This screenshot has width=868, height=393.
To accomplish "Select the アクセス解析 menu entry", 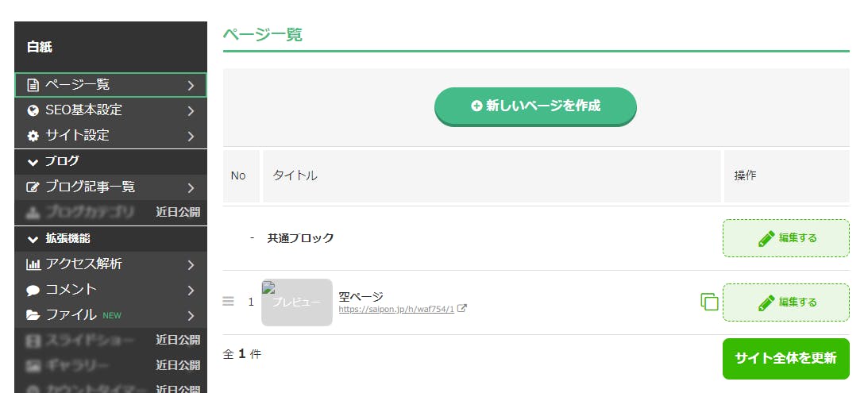I will click(84, 264).
